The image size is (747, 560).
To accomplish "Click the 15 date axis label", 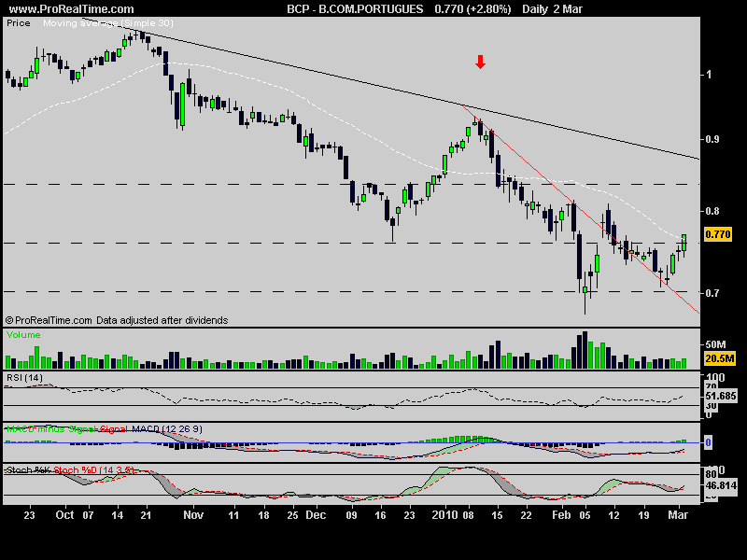I will tap(497, 515).
